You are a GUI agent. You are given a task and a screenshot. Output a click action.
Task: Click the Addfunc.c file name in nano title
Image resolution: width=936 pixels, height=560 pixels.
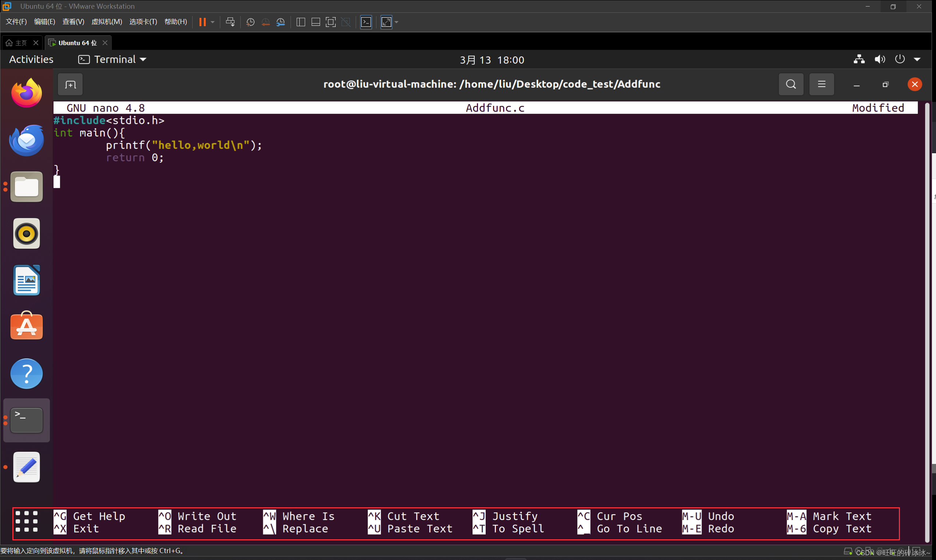pyautogui.click(x=495, y=108)
